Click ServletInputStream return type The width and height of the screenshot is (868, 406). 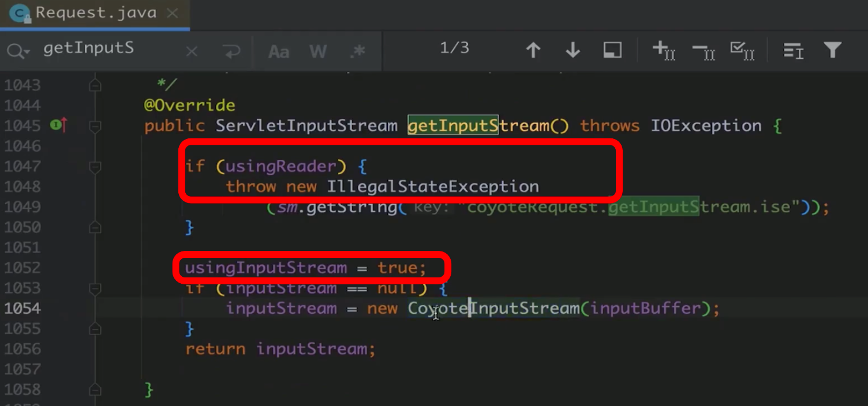pos(306,126)
